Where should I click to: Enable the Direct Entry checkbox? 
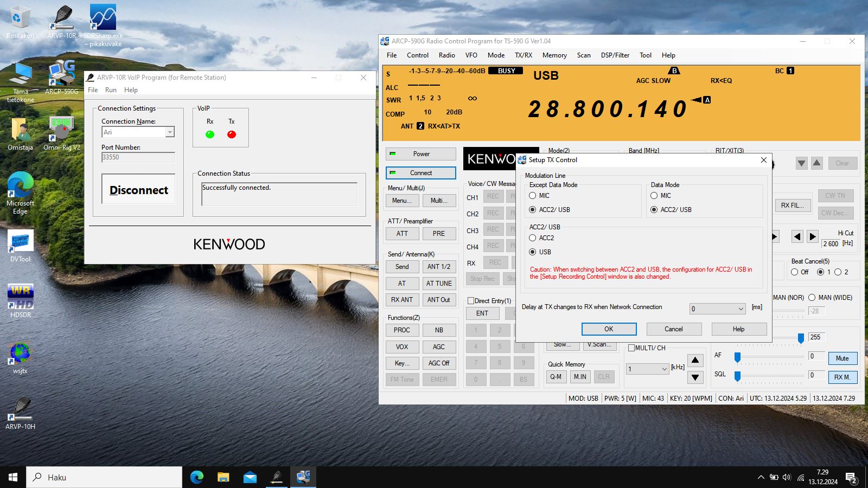(x=471, y=301)
